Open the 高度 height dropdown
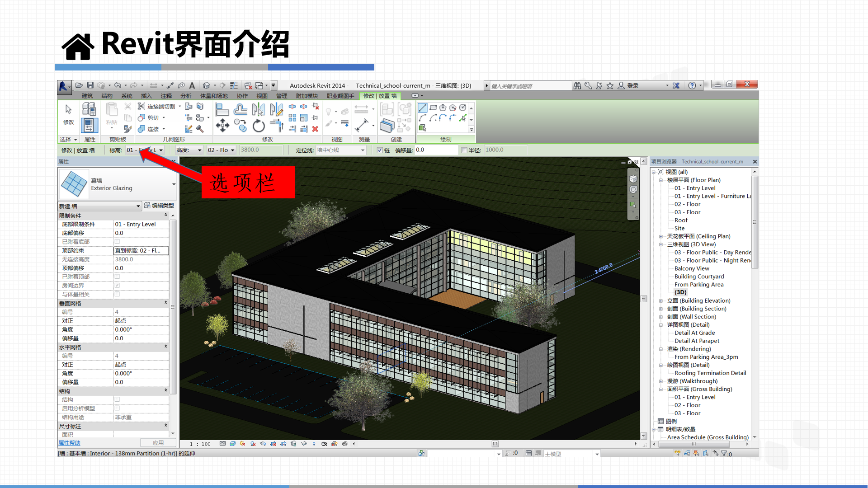868x488 pixels. tap(199, 150)
